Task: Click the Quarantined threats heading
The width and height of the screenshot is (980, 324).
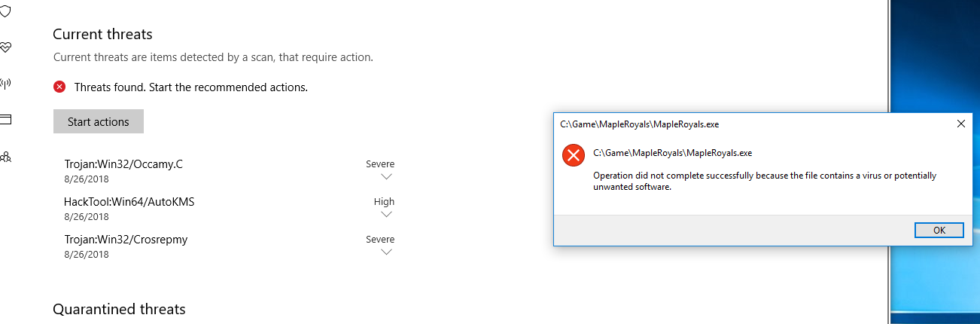Action: pos(119,310)
